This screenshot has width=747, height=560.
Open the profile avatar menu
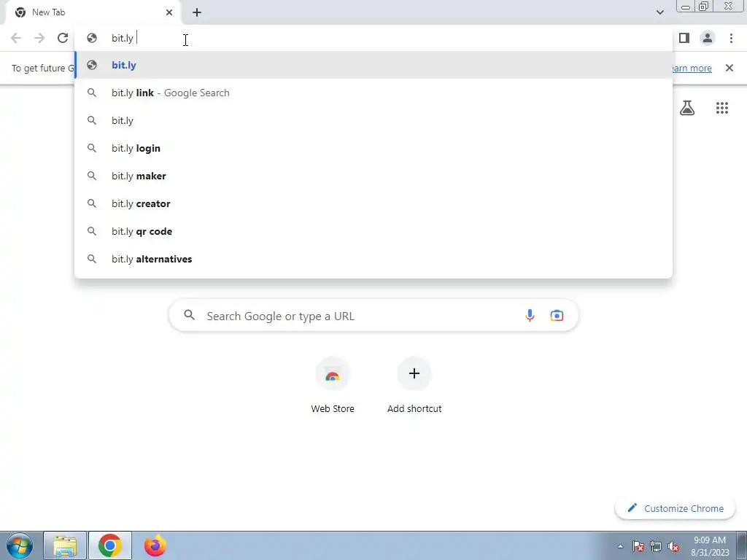coord(708,38)
